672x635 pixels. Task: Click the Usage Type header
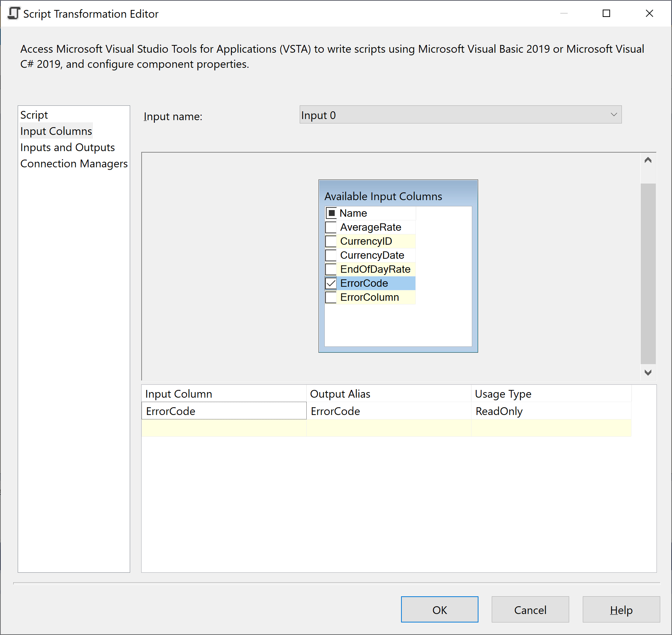[551, 394]
